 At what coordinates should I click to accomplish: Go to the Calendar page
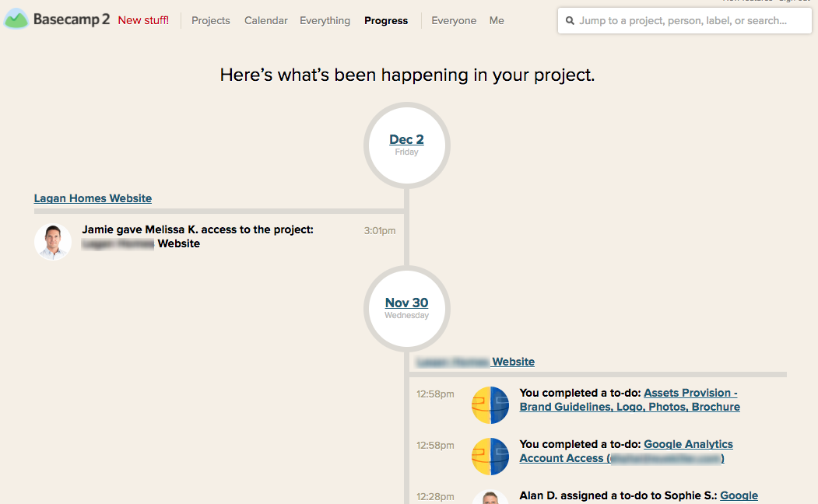(x=266, y=21)
